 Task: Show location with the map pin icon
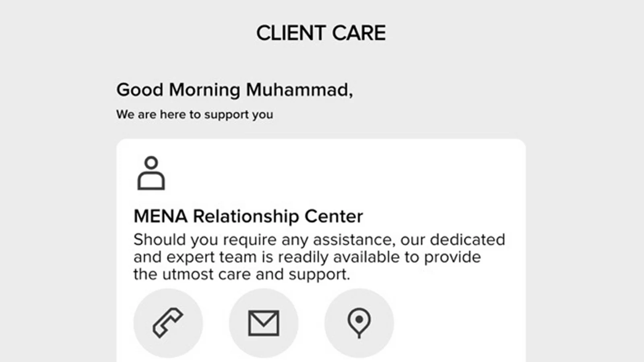click(359, 323)
